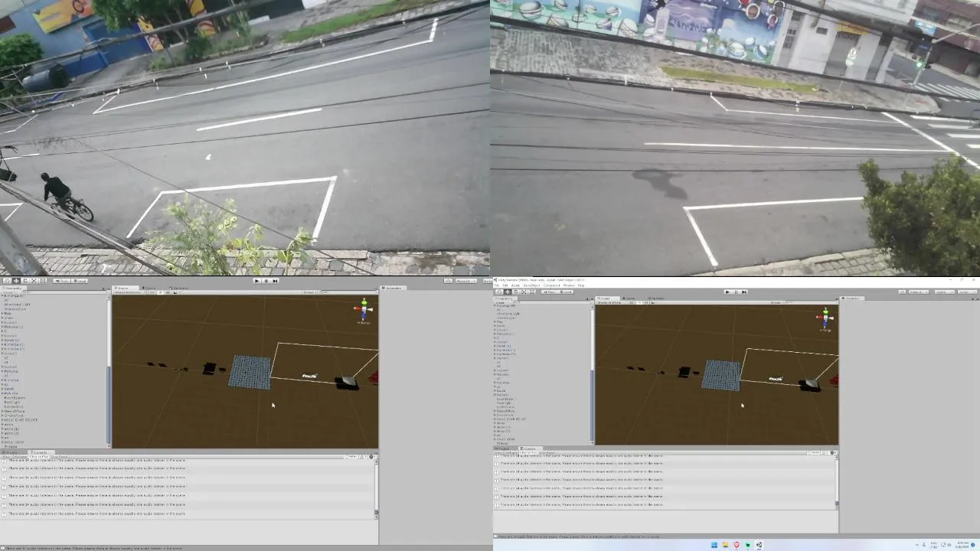The width and height of the screenshot is (980, 551).
Task: Toggle Clear on Play in right Unity console
Action: point(528,453)
